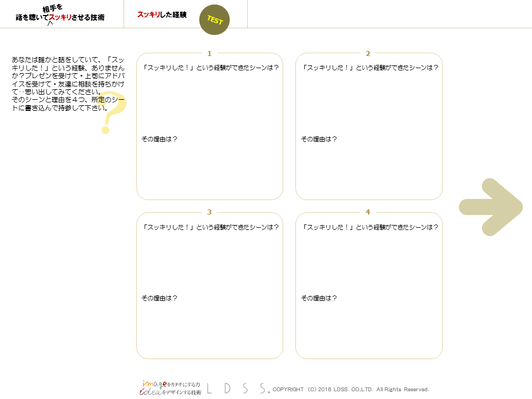
Task: Click the large next-page arrow
Action: pos(490,207)
